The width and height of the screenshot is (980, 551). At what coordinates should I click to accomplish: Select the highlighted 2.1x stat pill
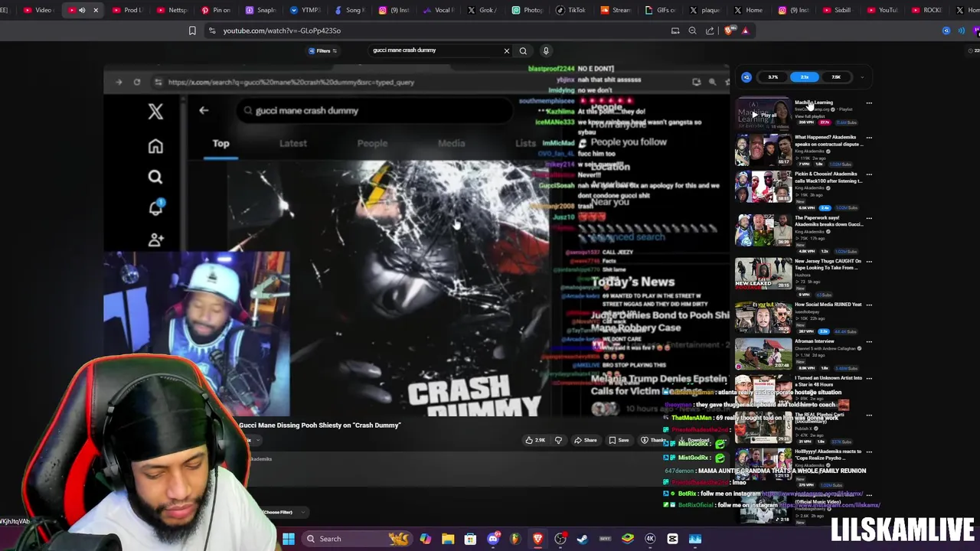(804, 77)
